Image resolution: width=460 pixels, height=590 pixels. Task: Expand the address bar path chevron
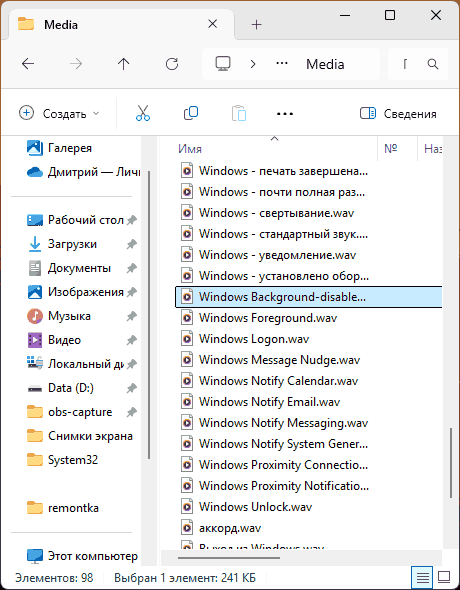point(253,64)
